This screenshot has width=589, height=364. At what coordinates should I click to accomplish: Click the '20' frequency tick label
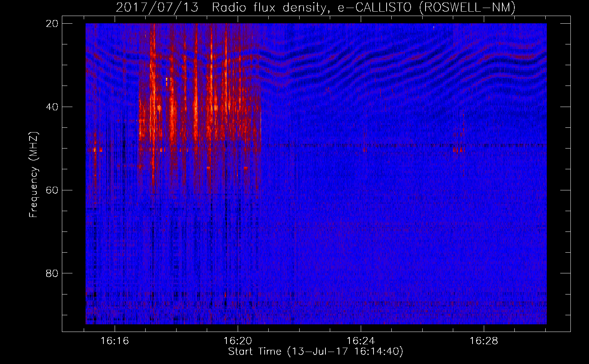(x=52, y=24)
